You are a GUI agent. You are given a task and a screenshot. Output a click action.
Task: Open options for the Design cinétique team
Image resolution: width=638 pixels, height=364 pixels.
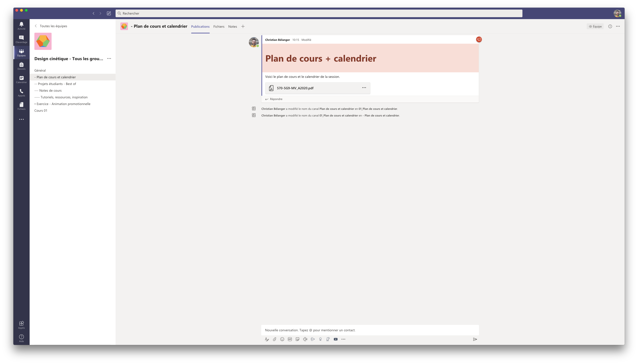[x=109, y=58]
